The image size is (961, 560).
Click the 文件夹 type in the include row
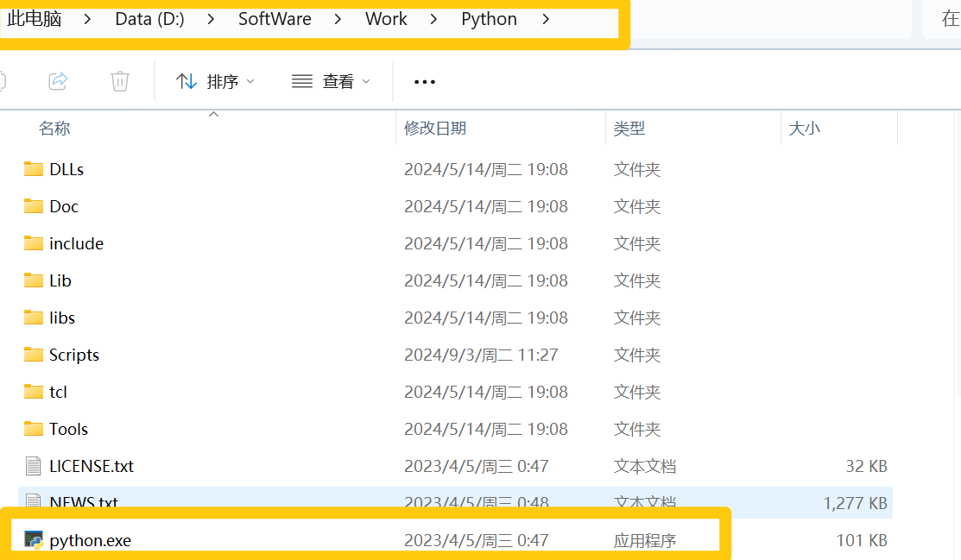coord(637,243)
